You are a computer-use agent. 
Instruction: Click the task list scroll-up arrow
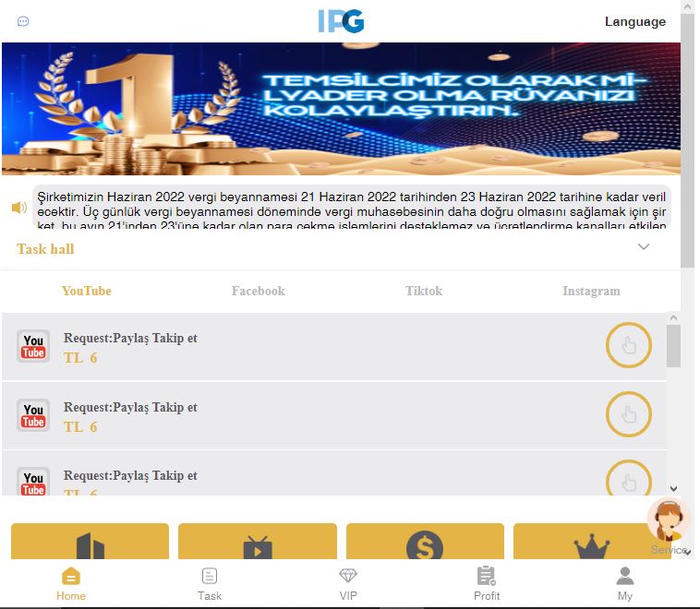pos(673,317)
